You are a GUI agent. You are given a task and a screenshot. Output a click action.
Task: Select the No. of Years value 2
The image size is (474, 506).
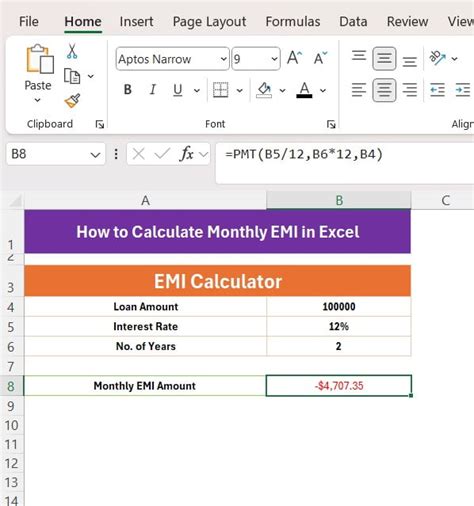(339, 346)
